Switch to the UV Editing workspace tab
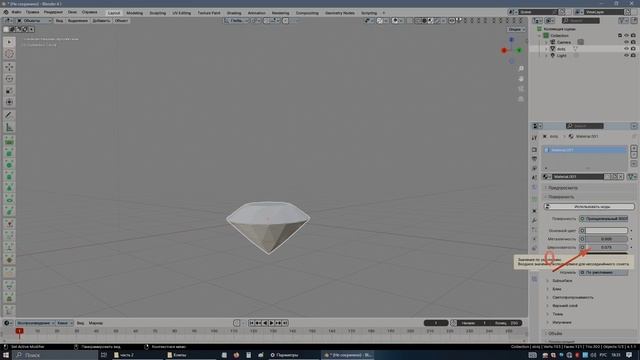This screenshot has height=360, width=640. point(181,13)
